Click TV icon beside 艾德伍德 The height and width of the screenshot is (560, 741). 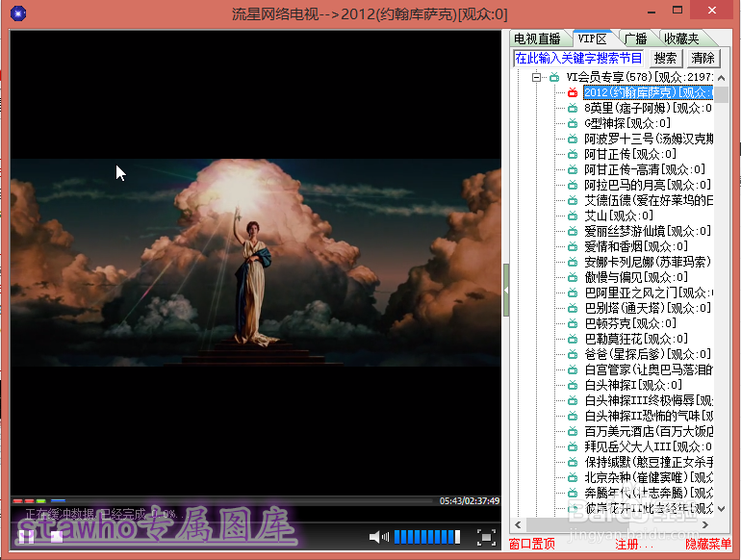573,200
